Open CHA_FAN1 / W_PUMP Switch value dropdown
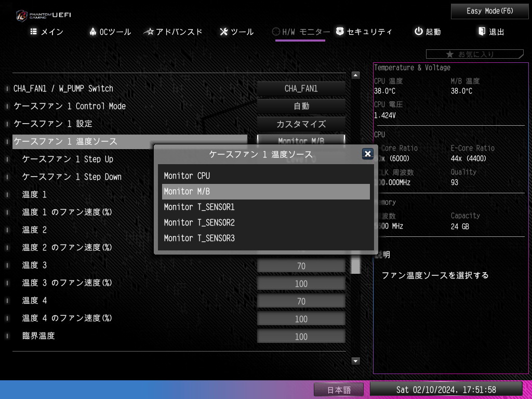 [x=301, y=89]
